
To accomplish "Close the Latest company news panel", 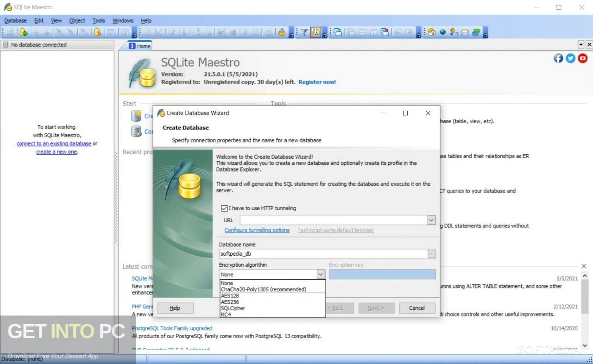I will pos(584,266).
